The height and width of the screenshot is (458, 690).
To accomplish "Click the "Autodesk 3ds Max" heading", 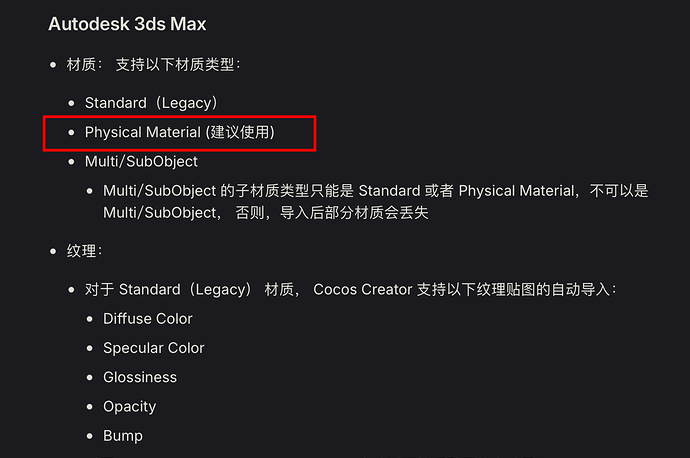I will [127, 23].
